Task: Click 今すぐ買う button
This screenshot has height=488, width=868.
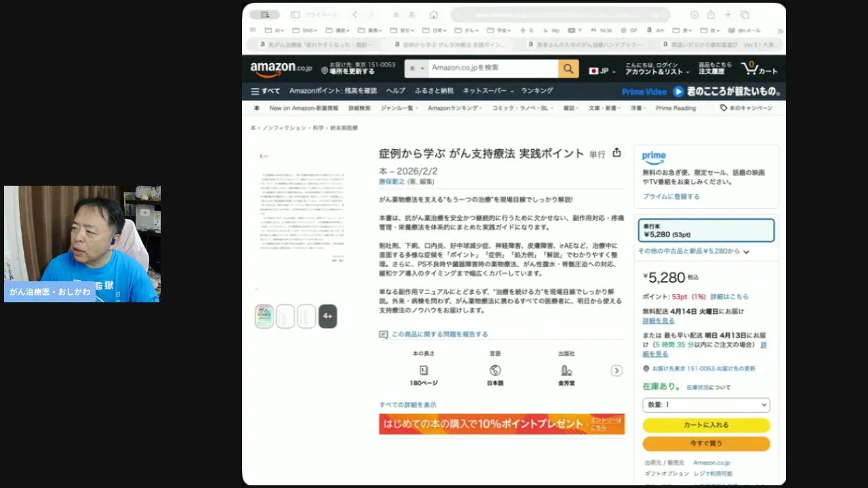Action: (x=706, y=443)
